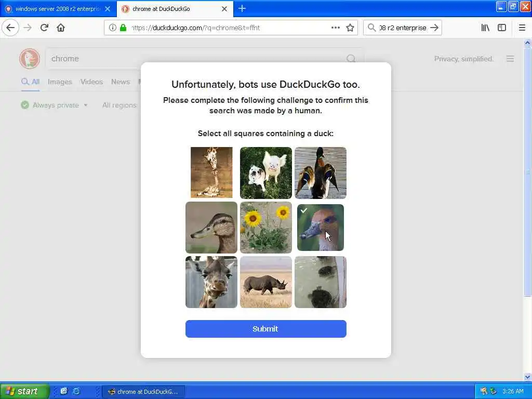The height and width of the screenshot is (399, 532).
Task: Select the brown female duck head square
Action: click(211, 228)
